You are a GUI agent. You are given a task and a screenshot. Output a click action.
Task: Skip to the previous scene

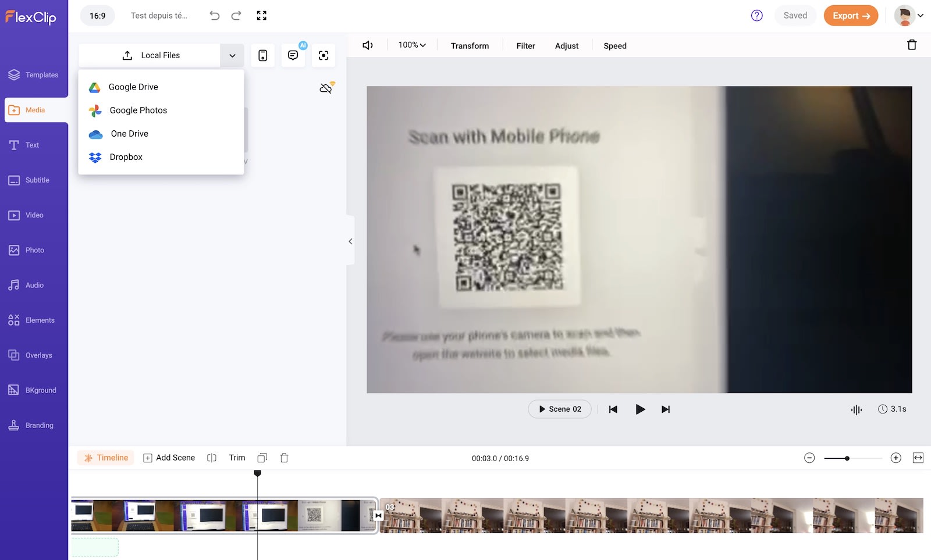[x=613, y=409]
